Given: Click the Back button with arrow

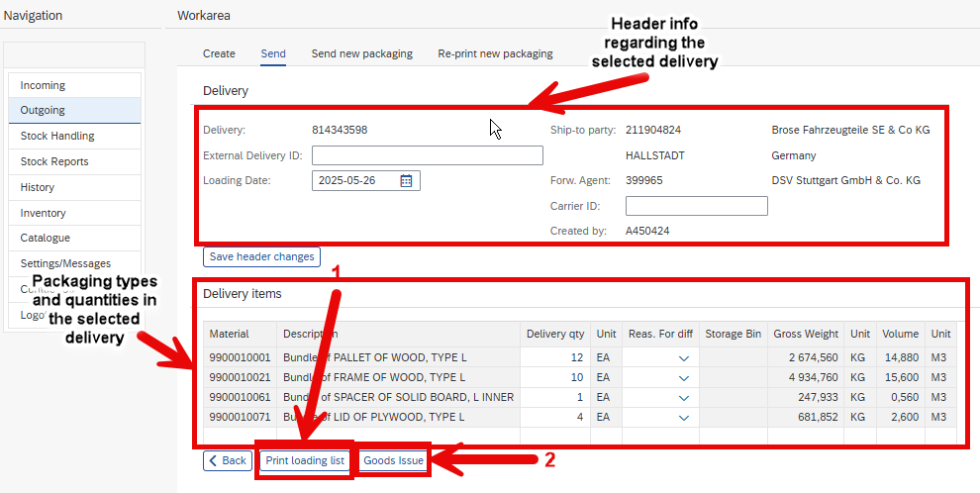Looking at the screenshot, I should pyautogui.click(x=228, y=460).
